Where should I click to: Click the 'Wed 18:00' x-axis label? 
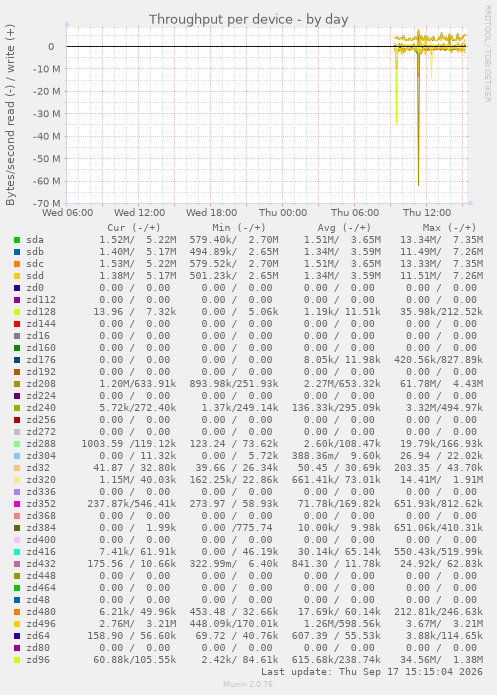(211, 213)
